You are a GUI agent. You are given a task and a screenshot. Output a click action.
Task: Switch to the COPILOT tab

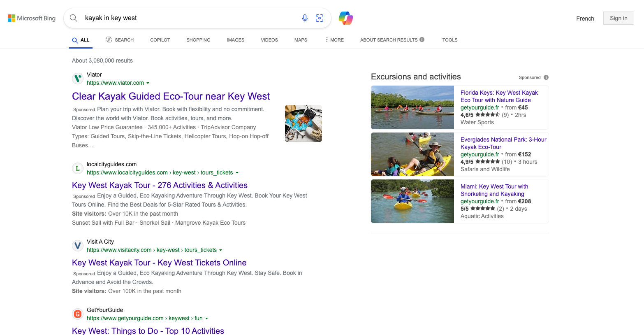160,40
